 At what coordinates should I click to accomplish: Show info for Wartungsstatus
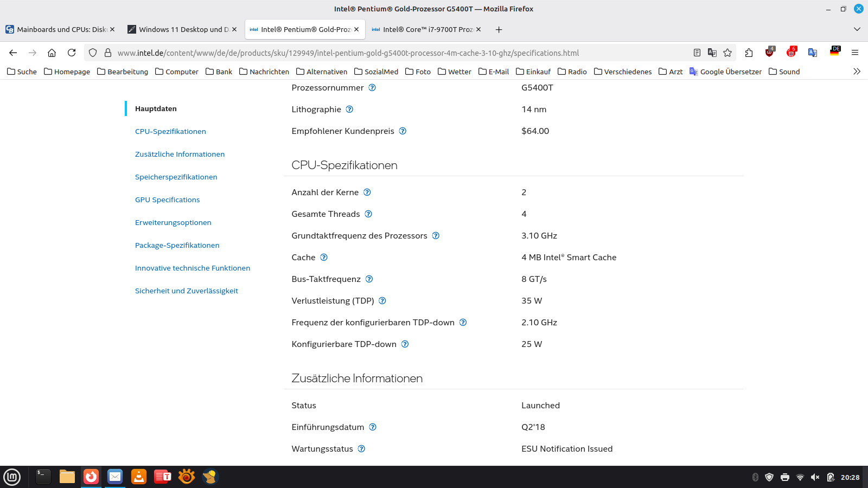tap(361, 449)
